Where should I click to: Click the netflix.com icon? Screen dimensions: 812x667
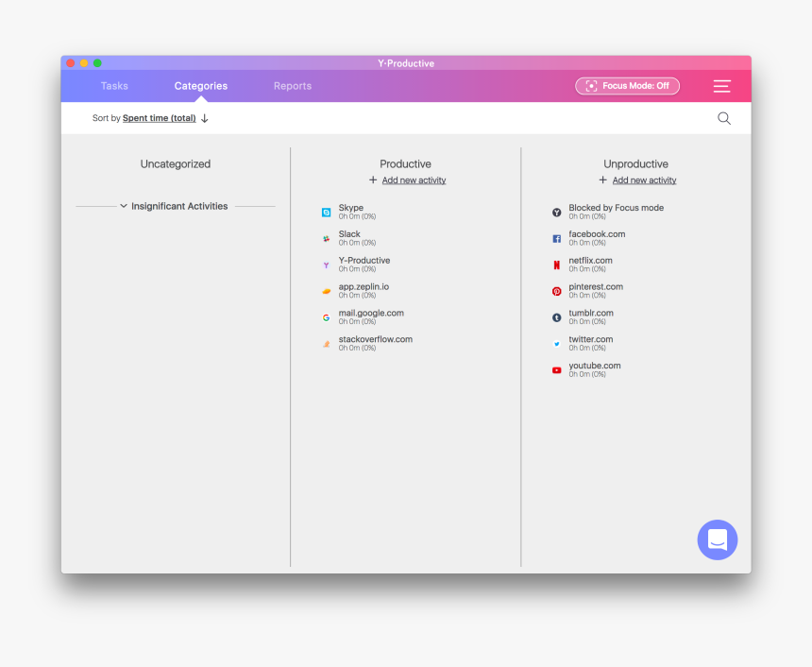[557, 265]
